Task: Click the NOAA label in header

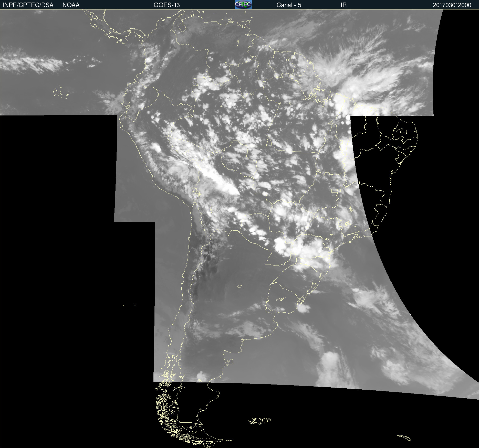Action: tap(71, 5)
